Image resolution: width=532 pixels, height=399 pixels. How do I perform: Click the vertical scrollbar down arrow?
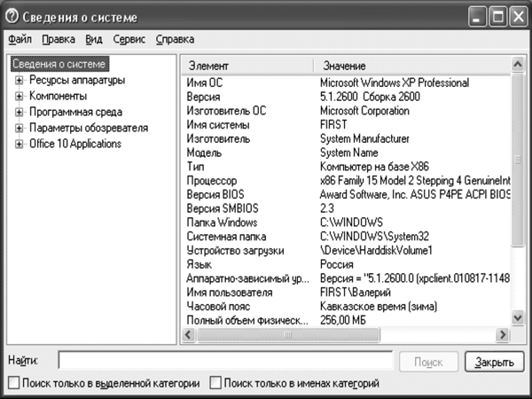coord(518,318)
